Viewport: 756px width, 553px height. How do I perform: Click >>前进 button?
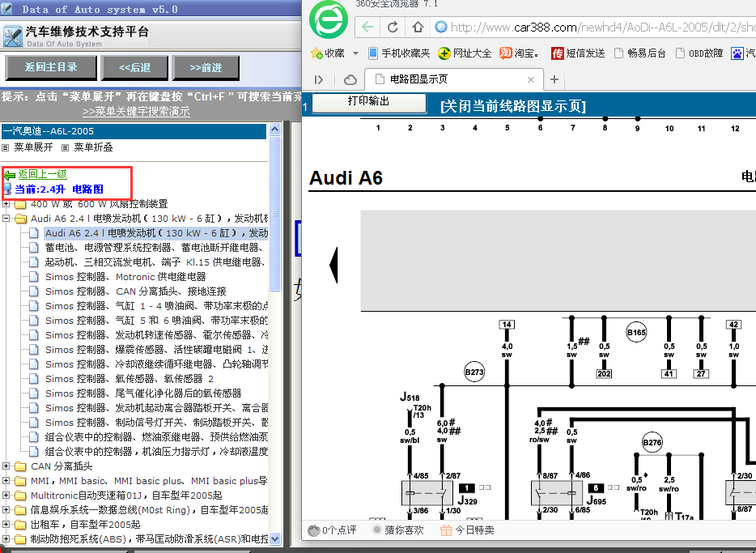206,67
